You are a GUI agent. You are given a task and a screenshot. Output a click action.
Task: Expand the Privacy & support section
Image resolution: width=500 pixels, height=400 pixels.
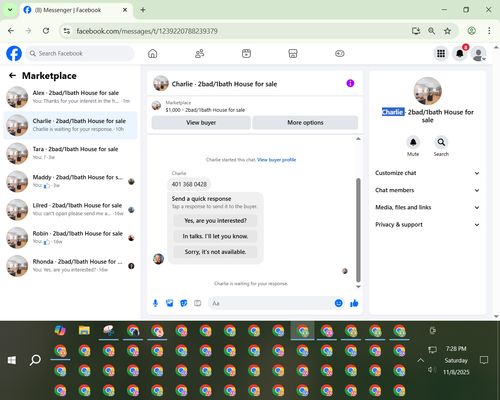click(x=427, y=225)
